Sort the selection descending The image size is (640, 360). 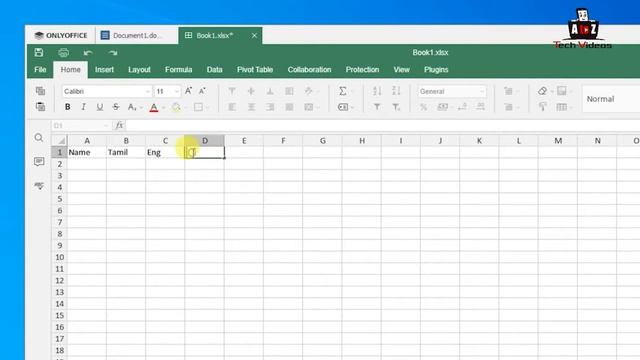coord(396,91)
